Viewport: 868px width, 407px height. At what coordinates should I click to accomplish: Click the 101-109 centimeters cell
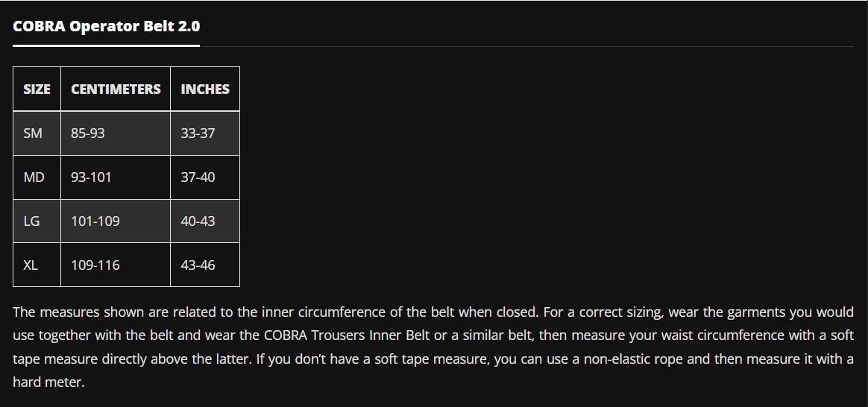coord(95,221)
